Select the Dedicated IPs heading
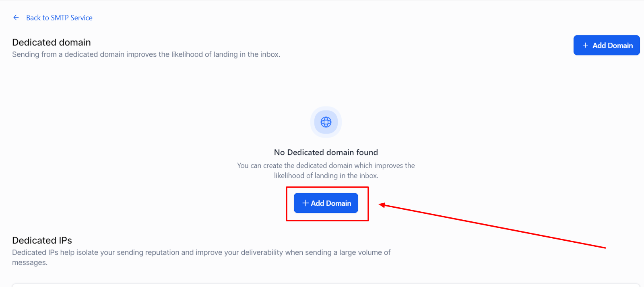The image size is (644, 287). click(42, 240)
